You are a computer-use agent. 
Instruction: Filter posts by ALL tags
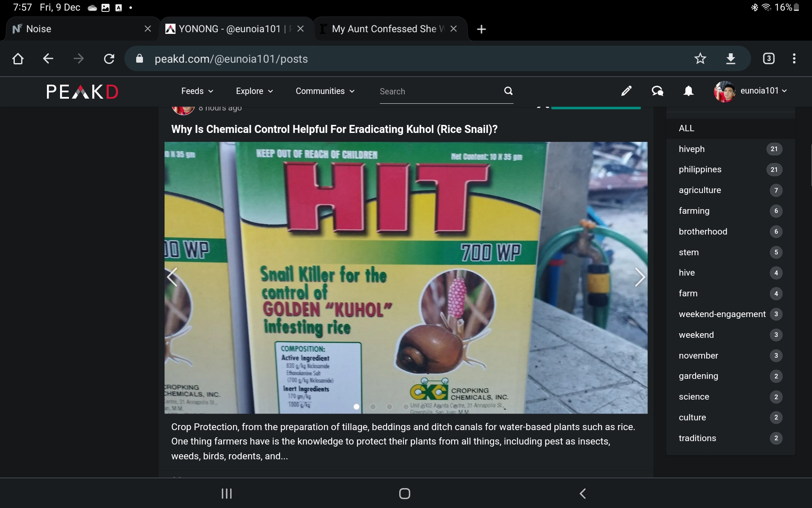(x=730, y=128)
